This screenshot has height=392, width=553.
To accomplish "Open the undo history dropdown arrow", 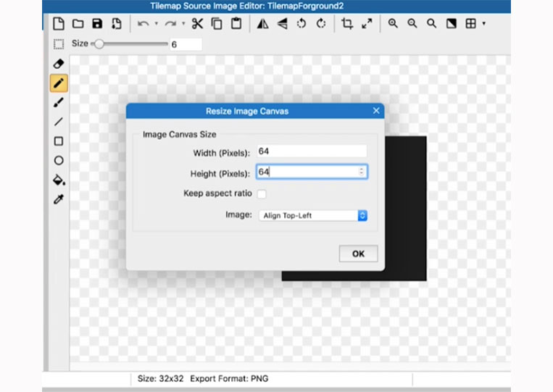I will coord(157,24).
